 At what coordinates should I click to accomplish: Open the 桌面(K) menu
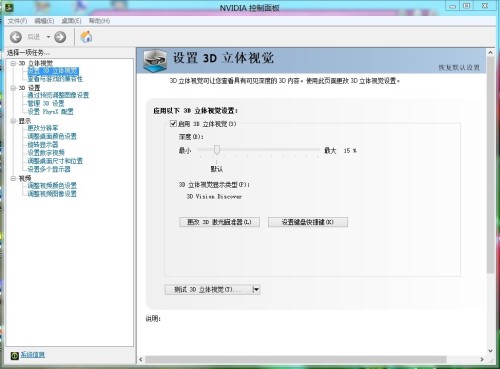point(71,21)
